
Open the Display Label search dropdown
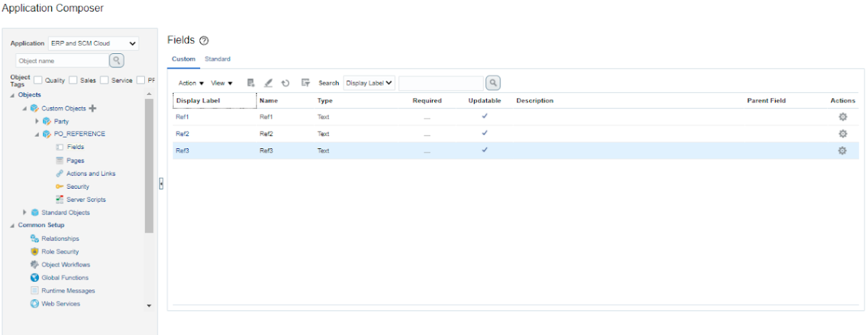click(369, 83)
